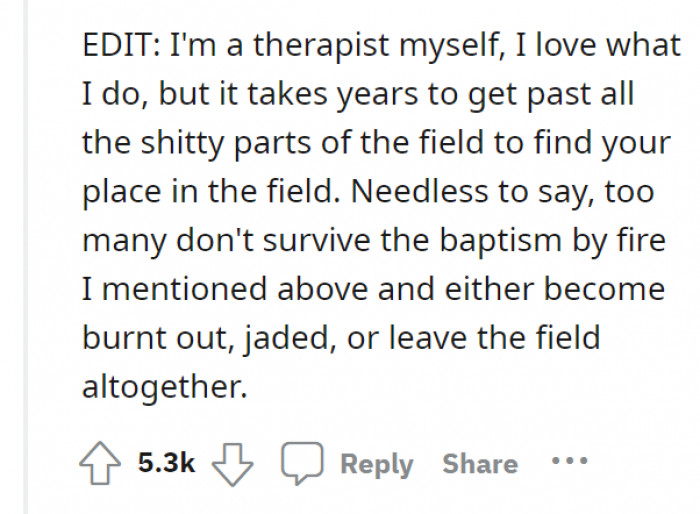Click the 5.3k vote score
700x514 pixels.
click(166, 463)
